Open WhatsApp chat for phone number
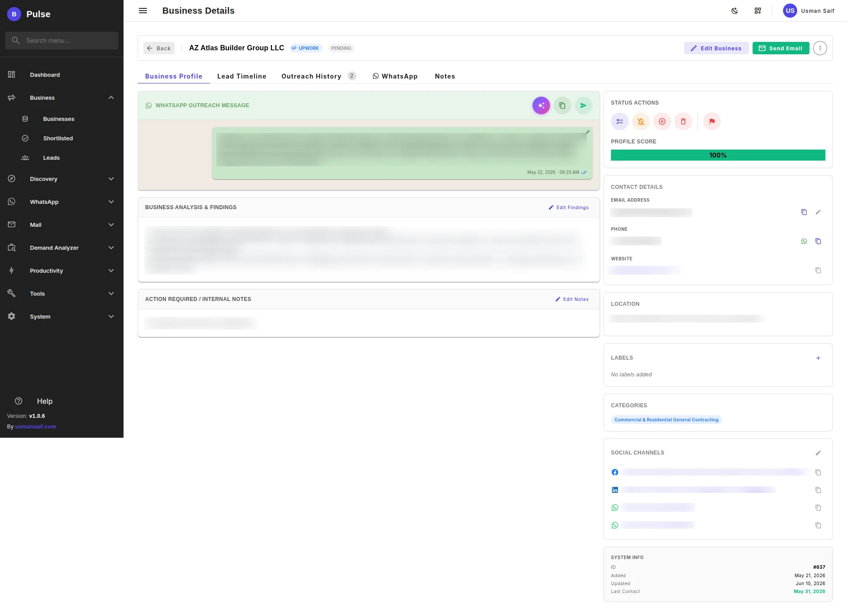This screenshot has height=616, width=847. [804, 241]
